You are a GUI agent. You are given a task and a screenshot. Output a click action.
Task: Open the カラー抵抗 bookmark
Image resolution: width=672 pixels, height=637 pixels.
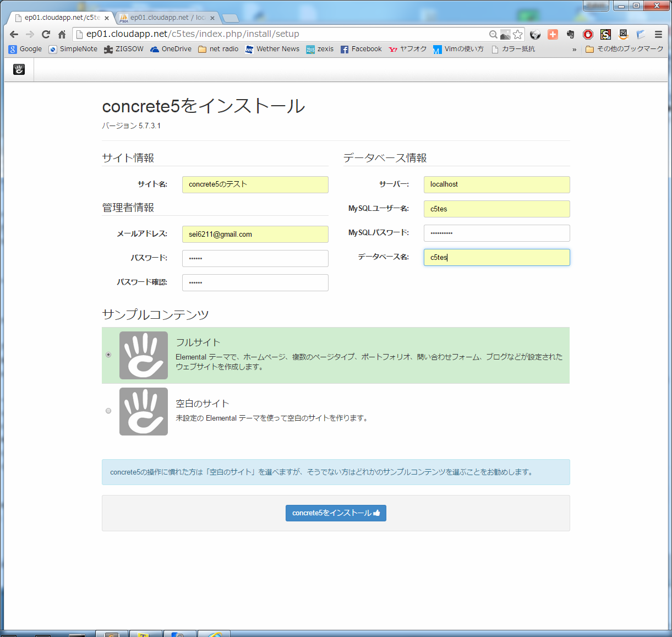coord(513,49)
